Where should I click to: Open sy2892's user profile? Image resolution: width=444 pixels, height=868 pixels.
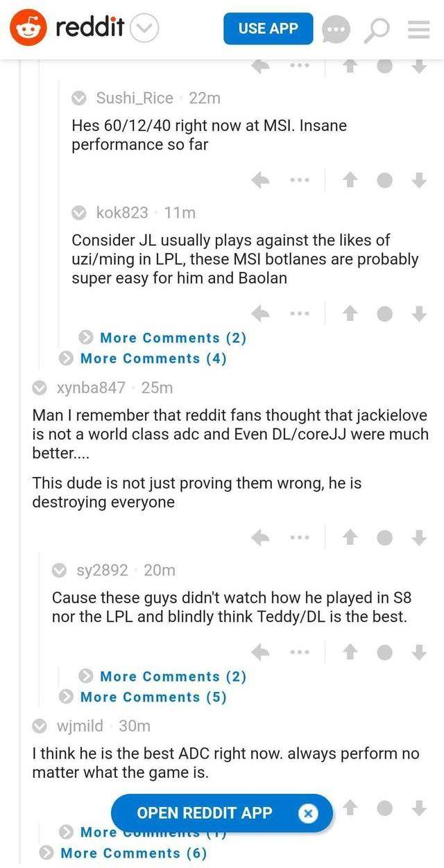102,571
